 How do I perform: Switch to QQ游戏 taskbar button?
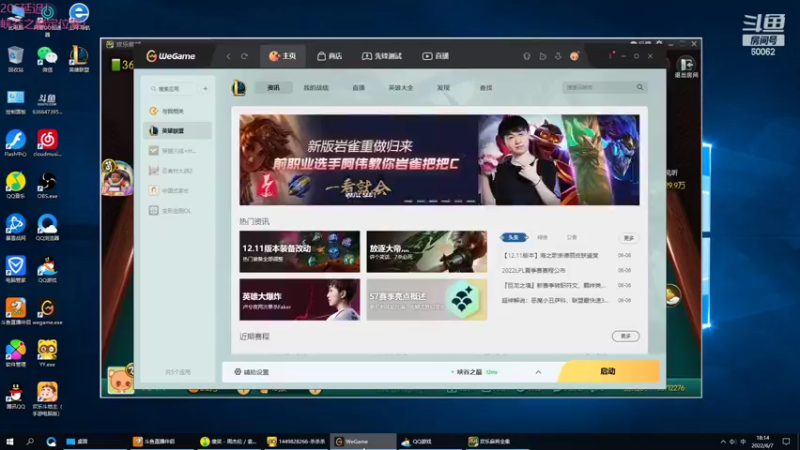pyautogui.click(x=430, y=441)
